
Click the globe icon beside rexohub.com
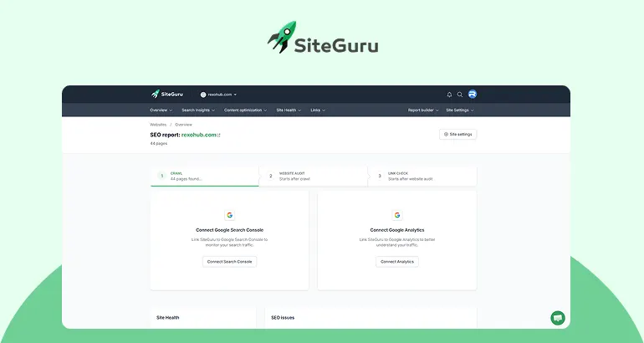pos(203,95)
